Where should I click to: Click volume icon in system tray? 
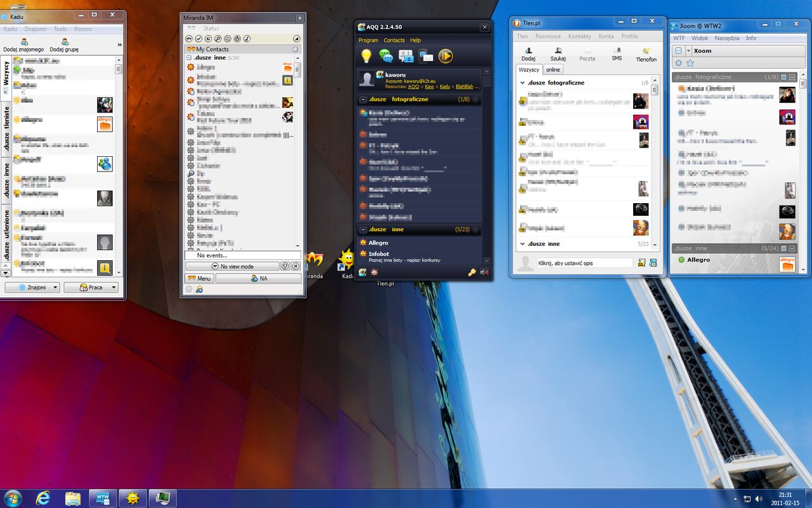[759, 498]
